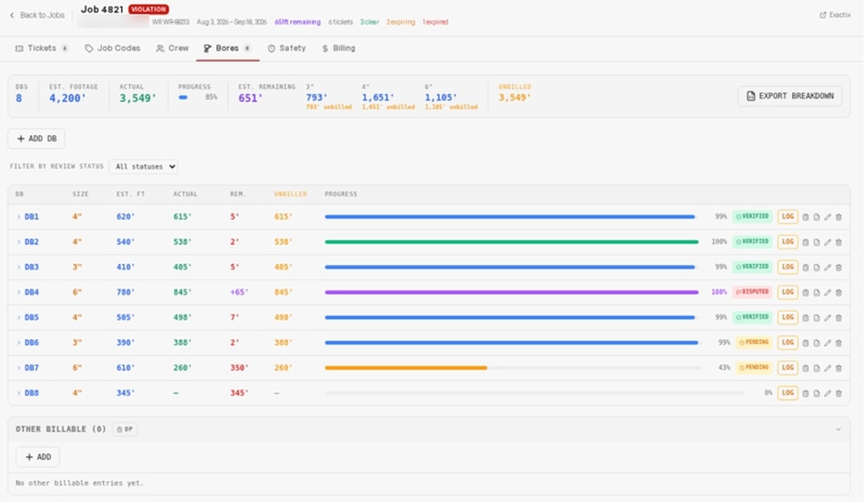The width and height of the screenshot is (868, 502).
Task: Expand the DB8 row
Action: 18,393
